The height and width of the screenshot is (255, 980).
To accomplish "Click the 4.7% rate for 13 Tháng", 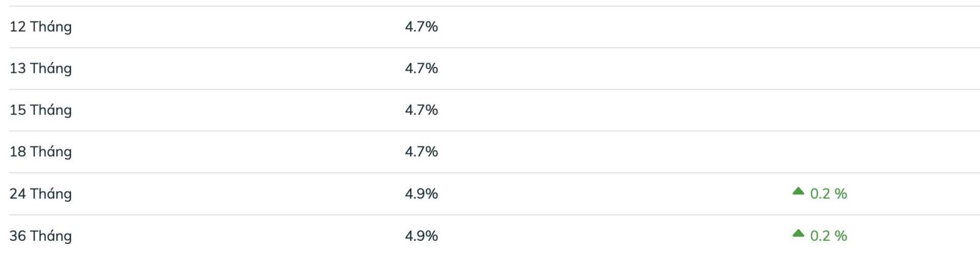I will tap(421, 69).
